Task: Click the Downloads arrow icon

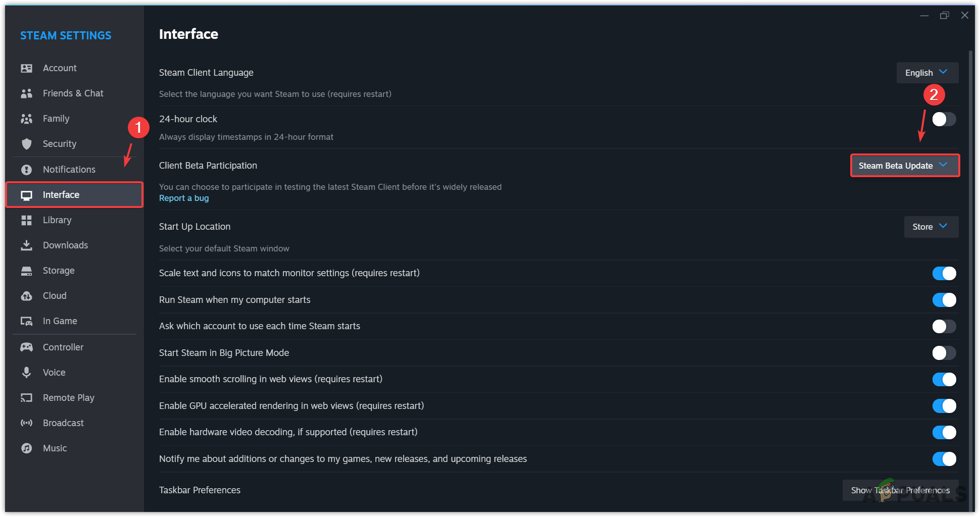Action: point(27,245)
